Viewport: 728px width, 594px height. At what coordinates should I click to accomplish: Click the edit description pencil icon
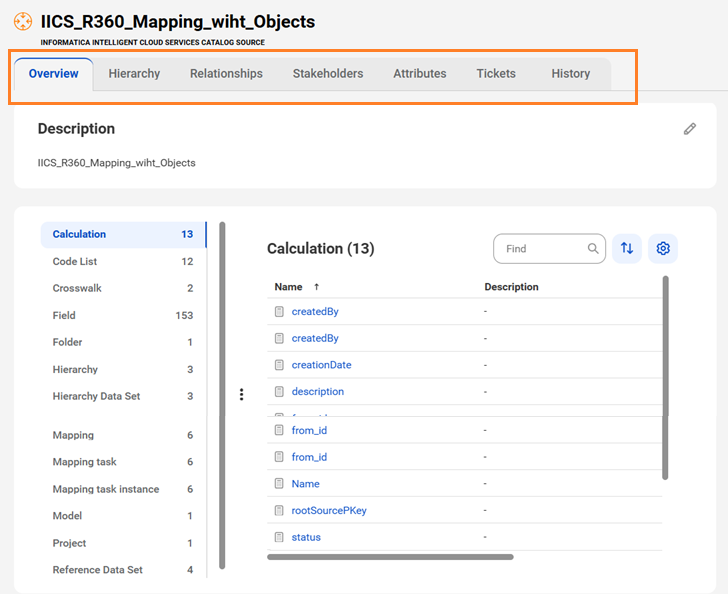tap(689, 129)
